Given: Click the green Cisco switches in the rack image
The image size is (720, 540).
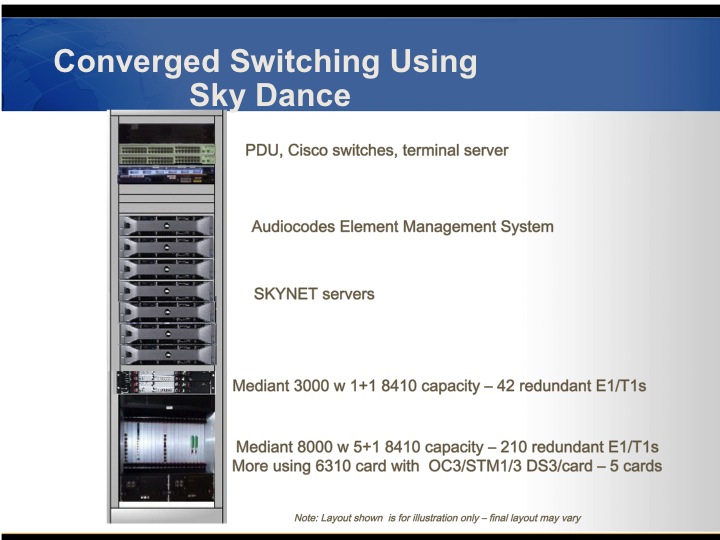Looking at the screenshot, I should 167,154.
